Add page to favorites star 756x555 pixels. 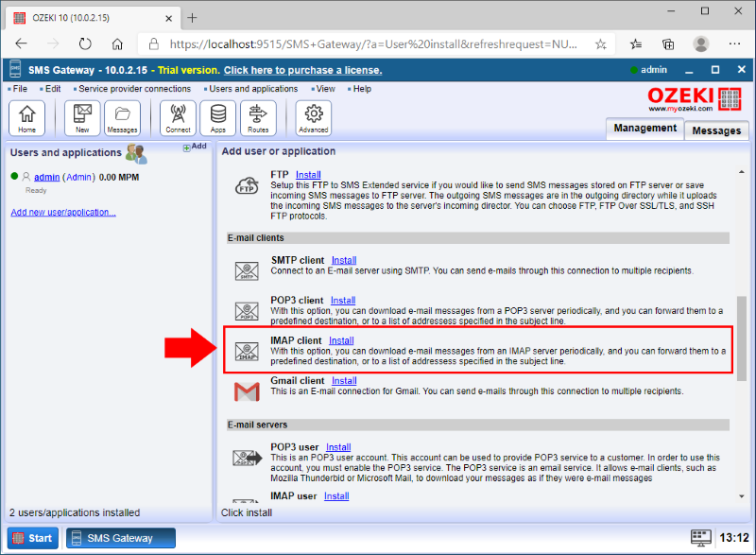click(600, 44)
